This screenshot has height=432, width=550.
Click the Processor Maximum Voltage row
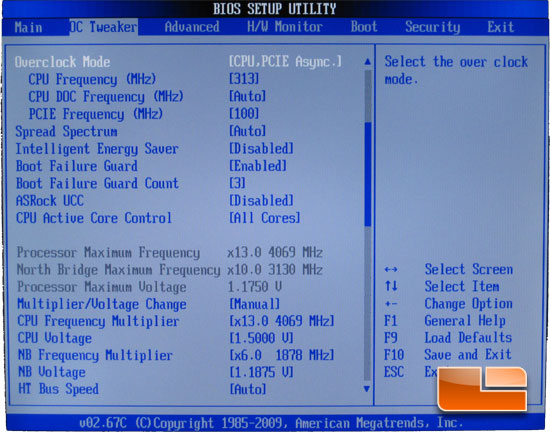(149, 287)
